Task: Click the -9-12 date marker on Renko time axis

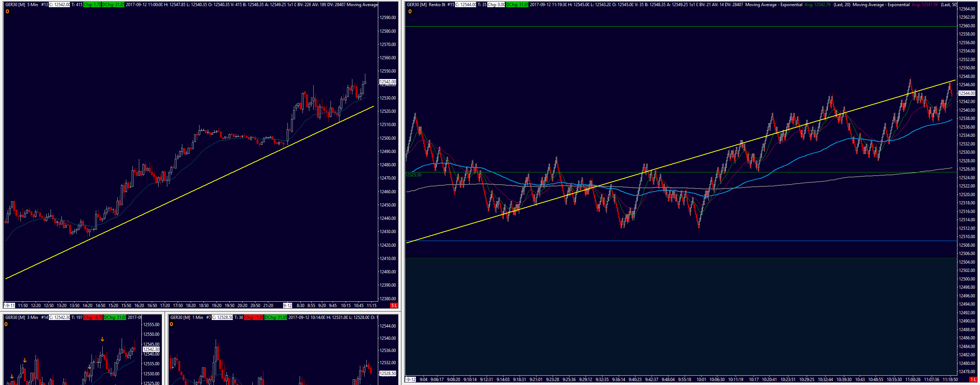Action: [411, 379]
